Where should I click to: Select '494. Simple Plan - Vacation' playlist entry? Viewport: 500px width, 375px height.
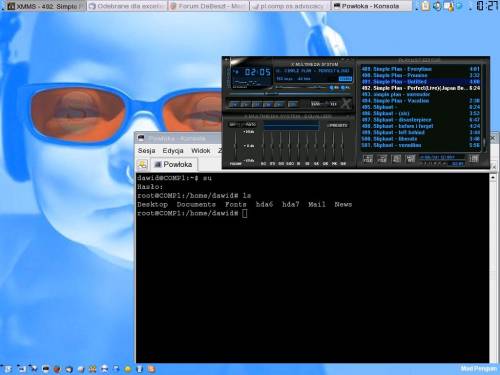[421, 101]
